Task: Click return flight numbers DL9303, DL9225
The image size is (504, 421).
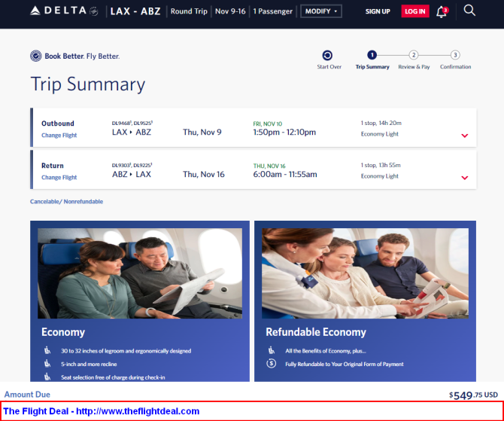Action: point(132,165)
